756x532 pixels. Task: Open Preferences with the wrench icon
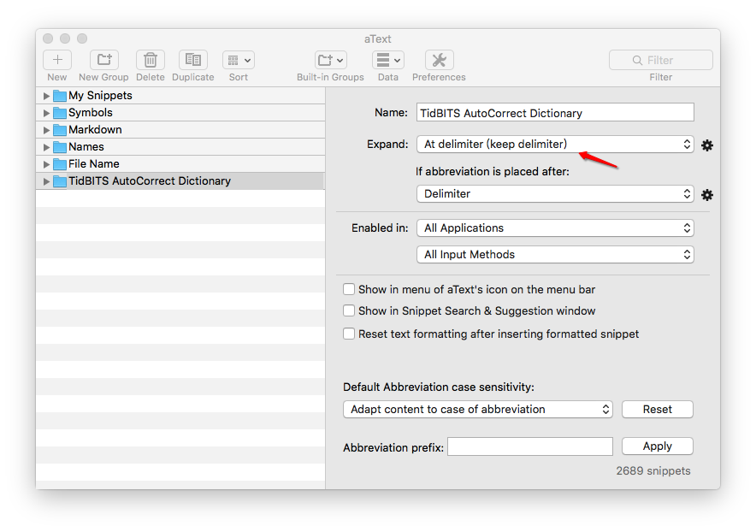[x=440, y=60]
